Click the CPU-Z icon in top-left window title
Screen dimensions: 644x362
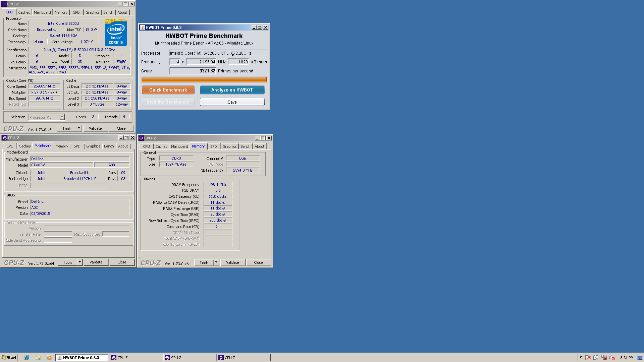click(4, 4)
